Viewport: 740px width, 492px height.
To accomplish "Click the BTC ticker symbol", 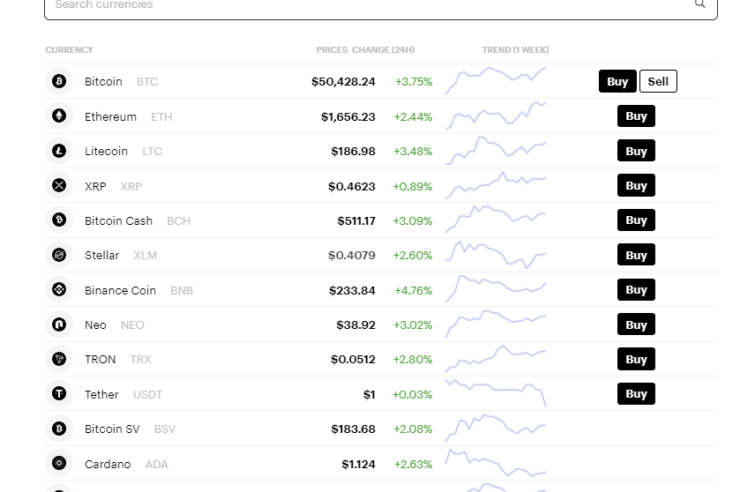I will tap(147, 82).
